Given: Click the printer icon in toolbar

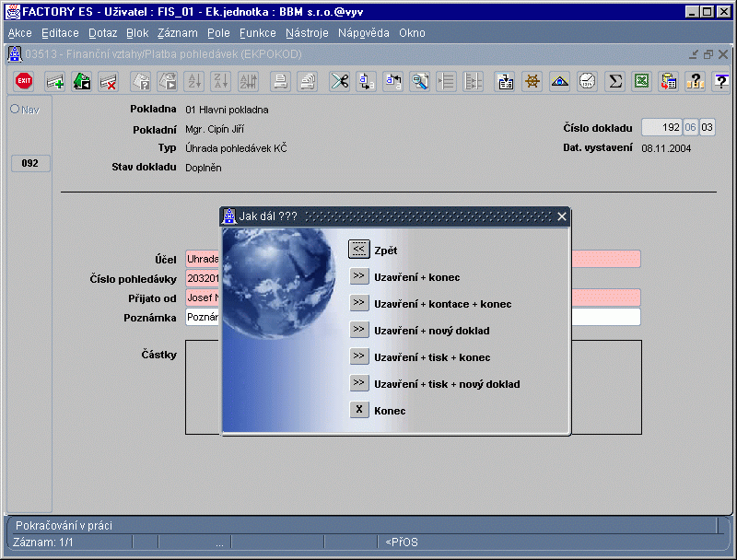Looking at the screenshot, I should [x=280, y=81].
